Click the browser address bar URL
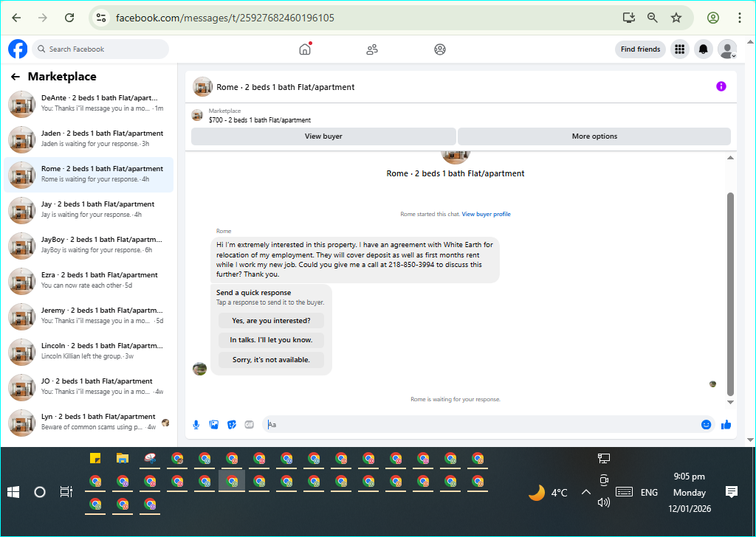The width and height of the screenshot is (756, 537). point(225,18)
